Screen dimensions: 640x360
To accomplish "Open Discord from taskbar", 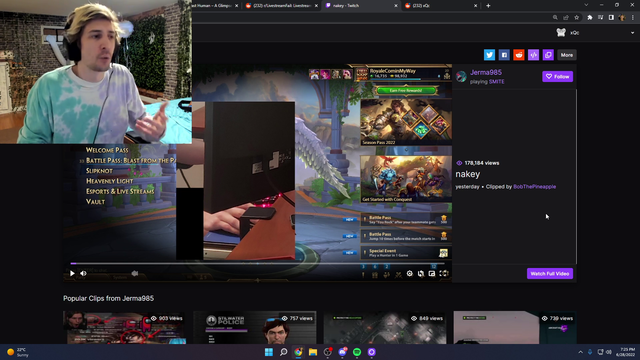I will 342,352.
